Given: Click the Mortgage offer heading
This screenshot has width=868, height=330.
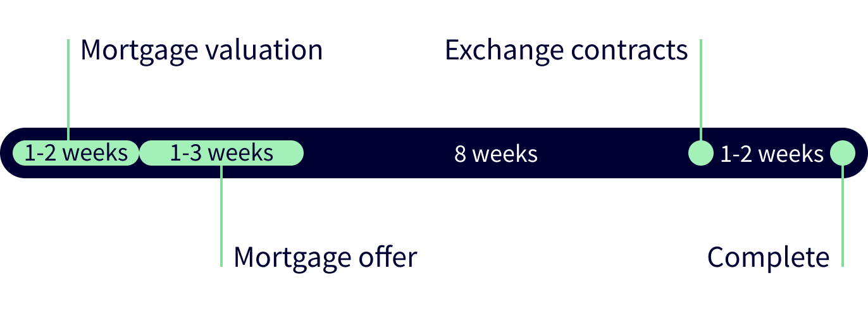Looking at the screenshot, I should (325, 257).
